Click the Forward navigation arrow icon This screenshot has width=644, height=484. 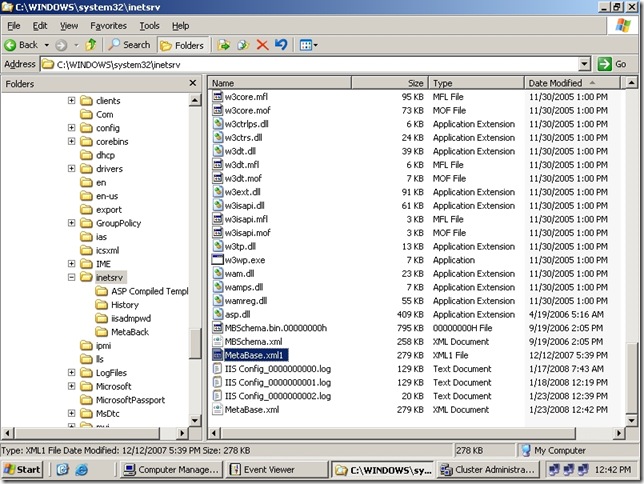point(61,45)
